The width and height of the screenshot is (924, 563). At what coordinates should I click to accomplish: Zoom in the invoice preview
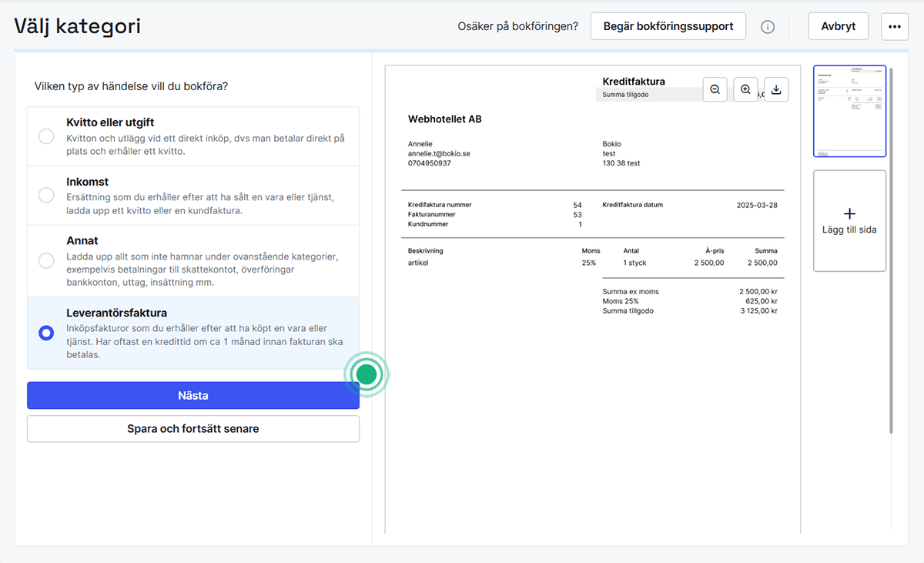(745, 90)
